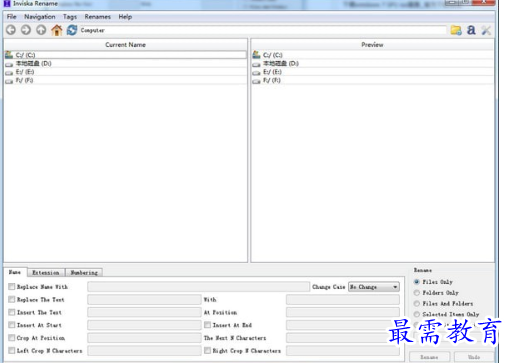Viewport: 510px width, 363px height.
Task: Open the File menu
Action: (x=11, y=17)
